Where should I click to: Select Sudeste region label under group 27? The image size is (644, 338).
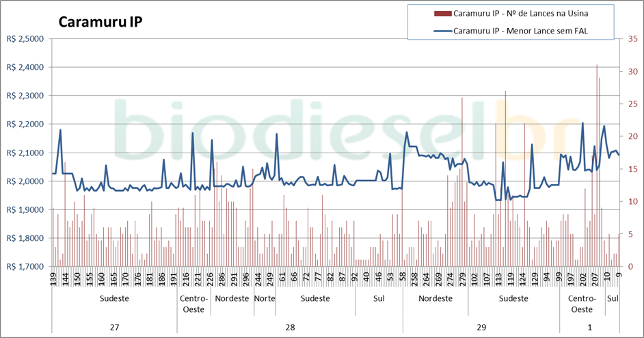pos(114,299)
